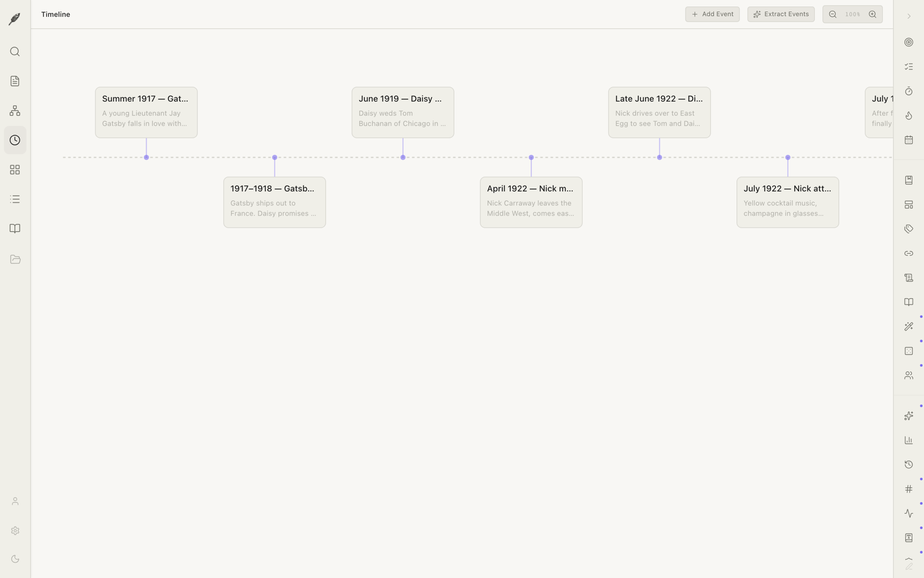Click the 100% zoom level value
924x578 pixels.
[852, 14]
